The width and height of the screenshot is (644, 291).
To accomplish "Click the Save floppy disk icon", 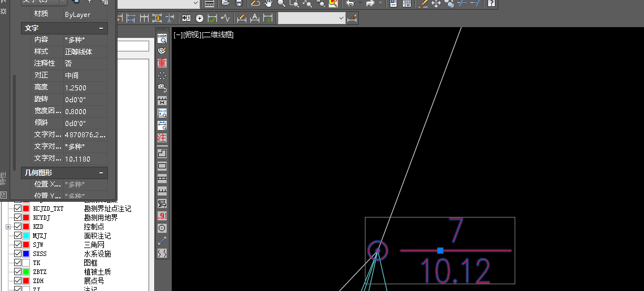I will (x=239, y=3).
